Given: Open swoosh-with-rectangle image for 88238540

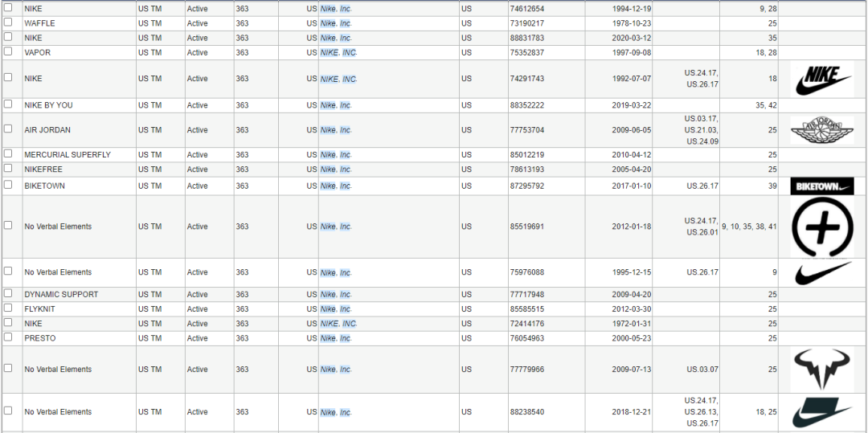Looking at the screenshot, I should coord(822,412).
